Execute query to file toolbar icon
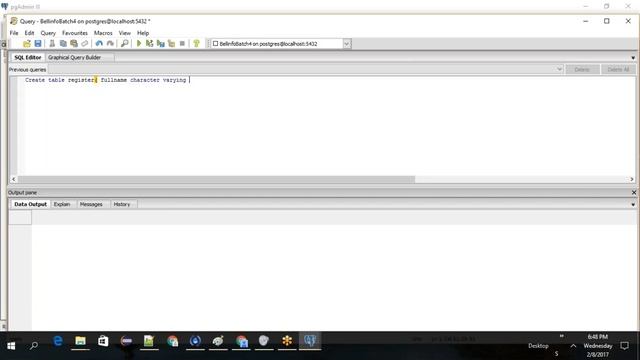This screenshot has width=640, height=360. pos(160,44)
